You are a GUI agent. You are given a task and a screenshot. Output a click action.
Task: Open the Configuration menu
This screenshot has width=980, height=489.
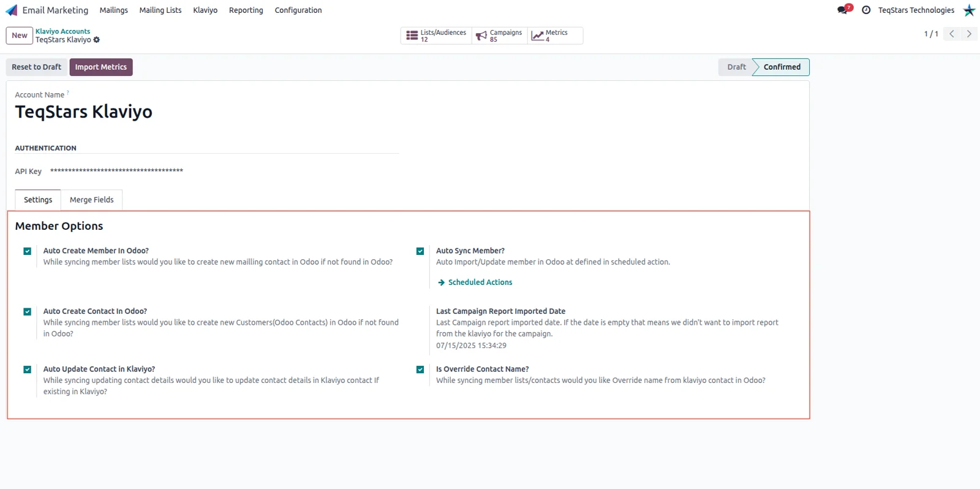tap(298, 10)
